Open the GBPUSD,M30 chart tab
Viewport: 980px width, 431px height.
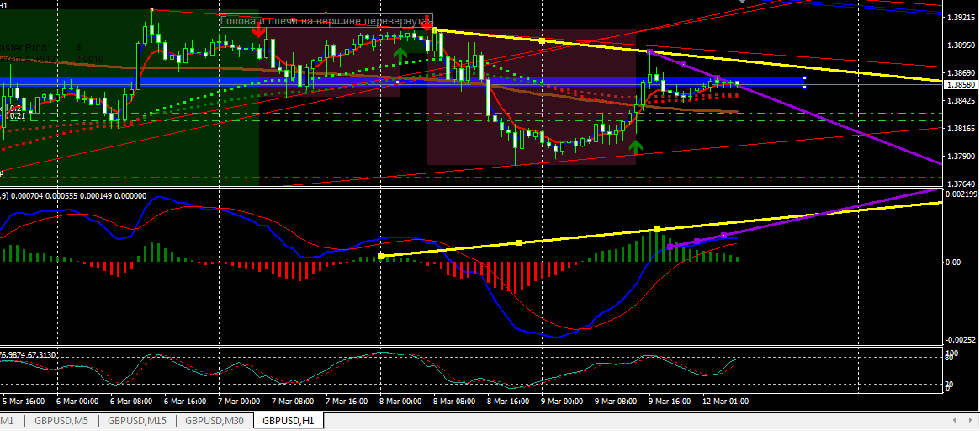click(215, 421)
